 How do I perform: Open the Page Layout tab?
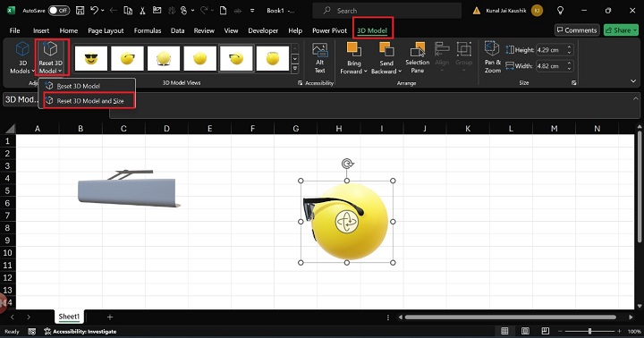pyautogui.click(x=106, y=30)
